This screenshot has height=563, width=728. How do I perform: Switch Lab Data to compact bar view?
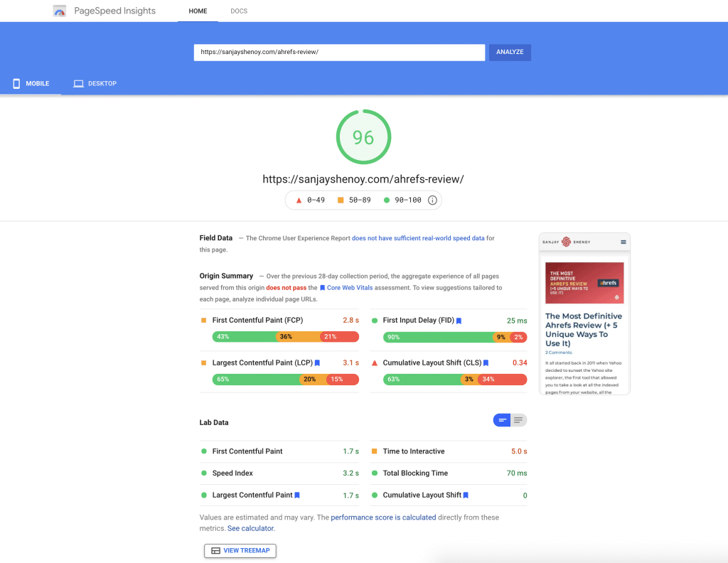tap(502, 420)
